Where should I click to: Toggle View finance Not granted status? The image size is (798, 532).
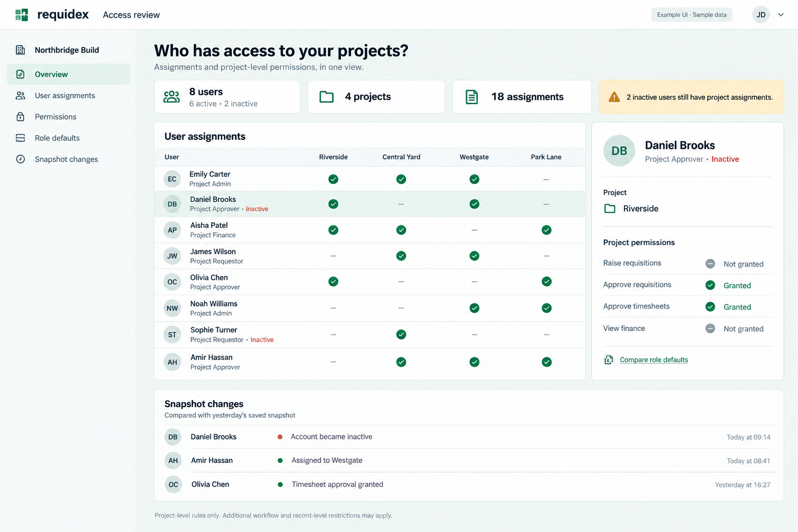pyautogui.click(x=734, y=329)
